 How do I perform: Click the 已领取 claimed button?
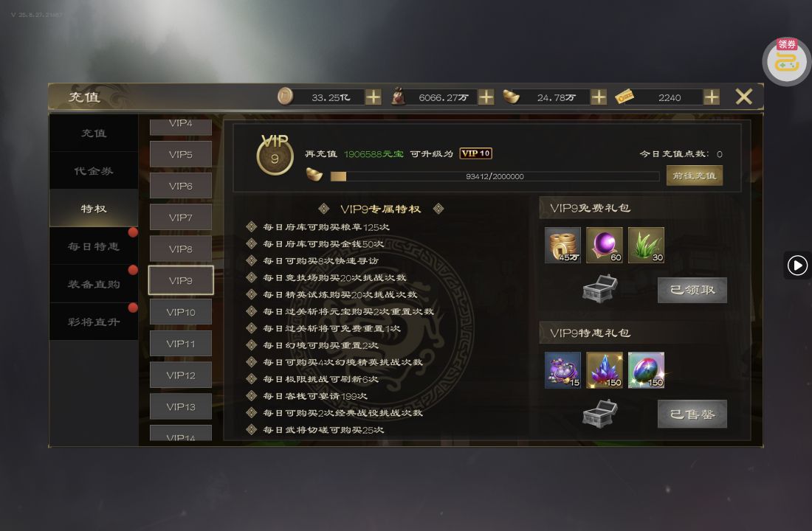pyautogui.click(x=692, y=290)
